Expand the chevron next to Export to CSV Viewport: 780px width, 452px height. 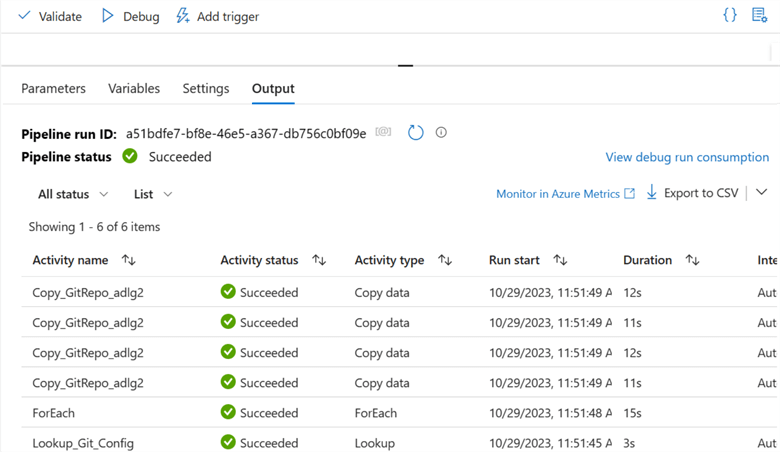pos(762,193)
